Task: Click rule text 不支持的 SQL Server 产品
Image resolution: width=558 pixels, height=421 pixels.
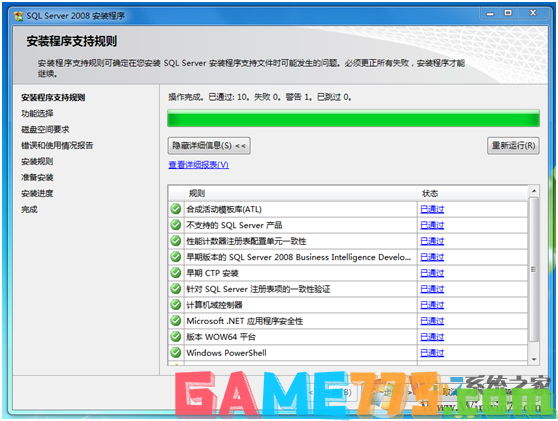Action: pyautogui.click(x=234, y=225)
